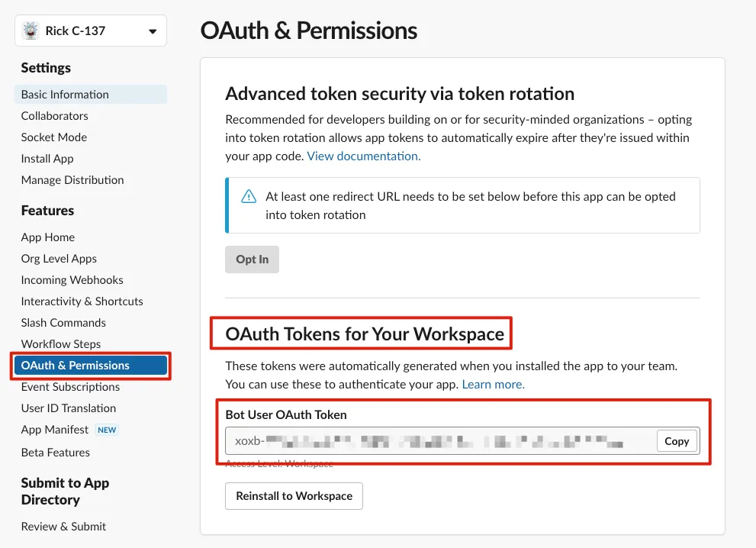756x548 pixels.
Task: Copy the Bot User OAuth Token
Action: (677, 441)
